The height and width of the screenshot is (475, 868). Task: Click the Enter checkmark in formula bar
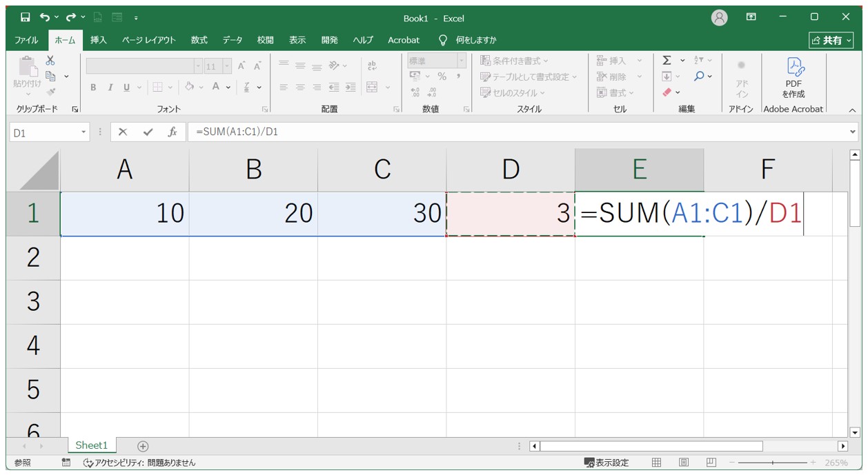[x=148, y=132]
